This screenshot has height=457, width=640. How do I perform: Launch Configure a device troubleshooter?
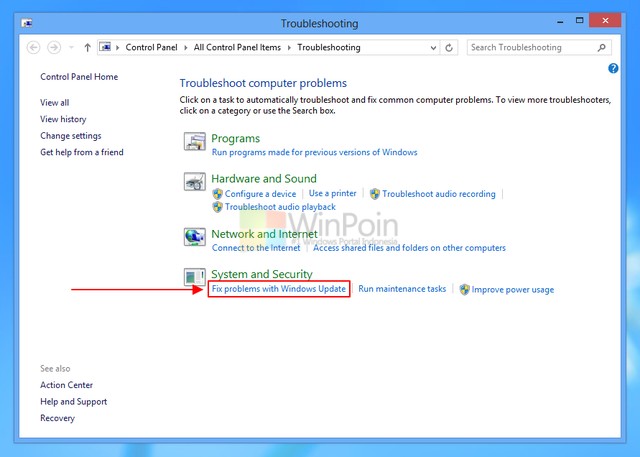260,194
